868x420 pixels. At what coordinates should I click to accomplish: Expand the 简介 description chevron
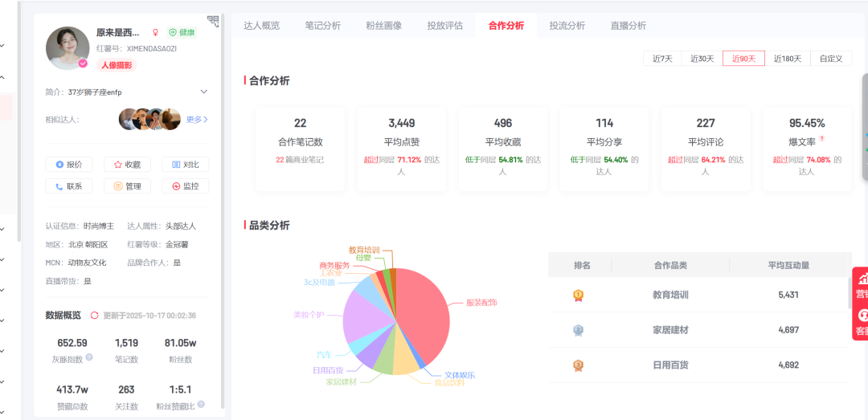(x=203, y=92)
